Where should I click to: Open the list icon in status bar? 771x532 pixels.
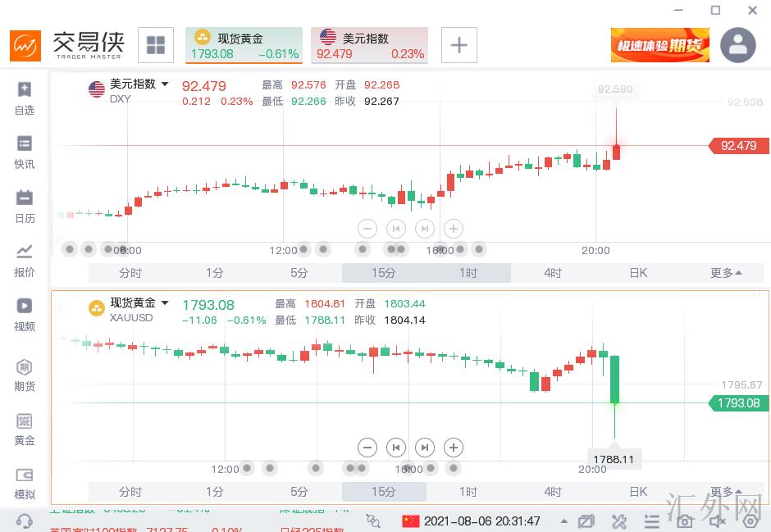click(x=651, y=521)
